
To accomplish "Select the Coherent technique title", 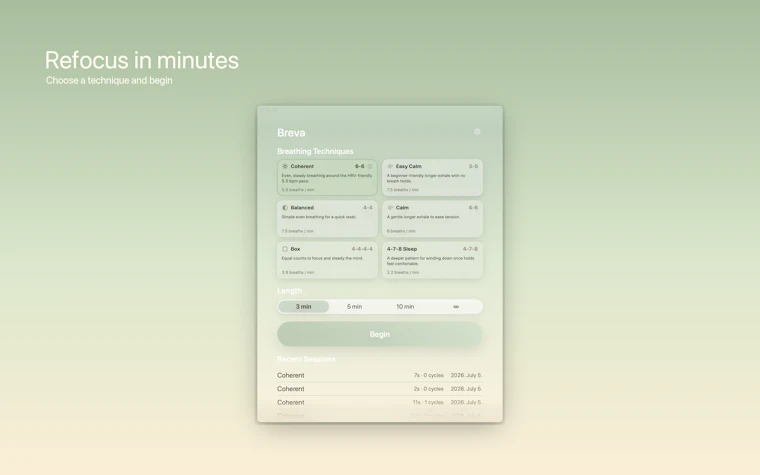I will [x=302, y=166].
